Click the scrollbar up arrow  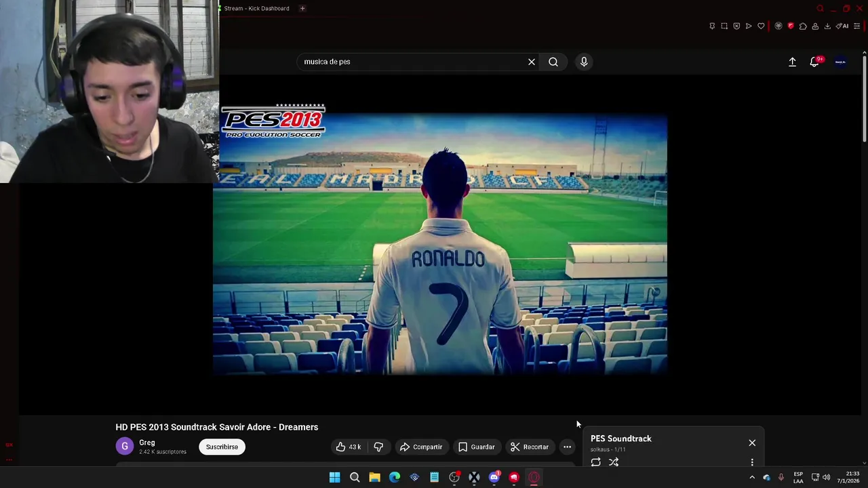click(x=864, y=54)
